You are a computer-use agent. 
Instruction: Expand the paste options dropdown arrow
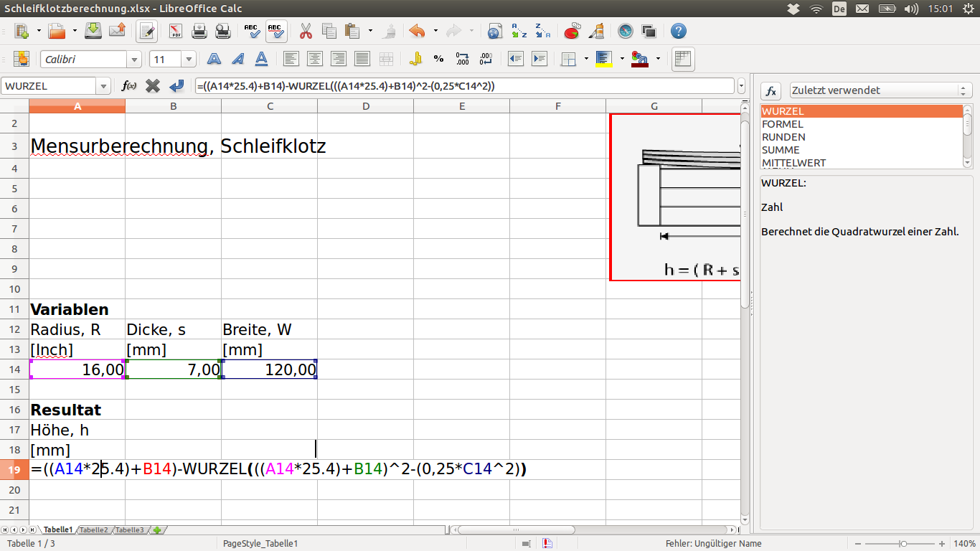tap(370, 32)
